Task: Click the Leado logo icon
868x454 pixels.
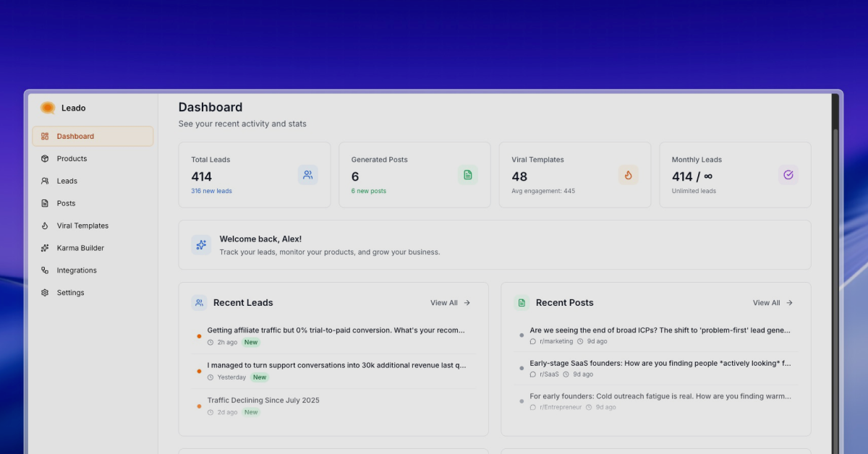Action: point(48,108)
